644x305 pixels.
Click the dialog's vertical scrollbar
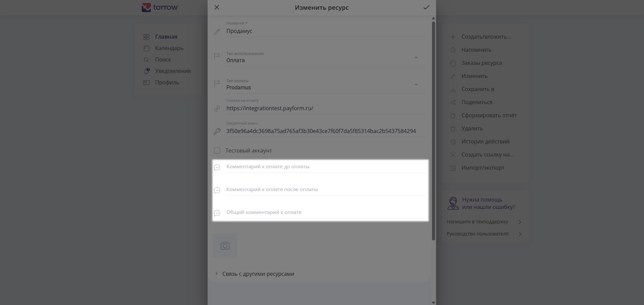(x=433, y=131)
